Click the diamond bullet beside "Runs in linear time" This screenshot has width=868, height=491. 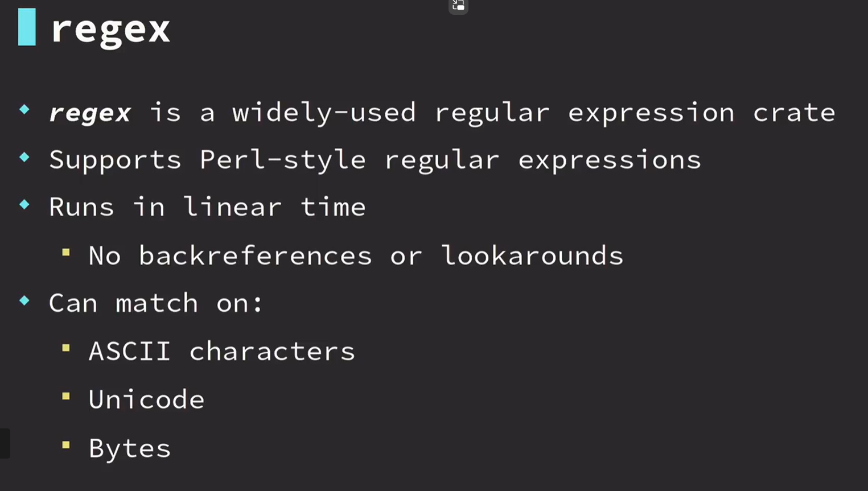coord(24,204)
